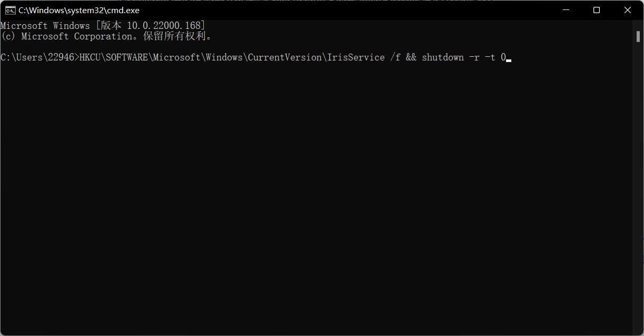Click the scrollbar thumb on the right edge
Viewport: 644px width, 336px height.
pos(639,37)
